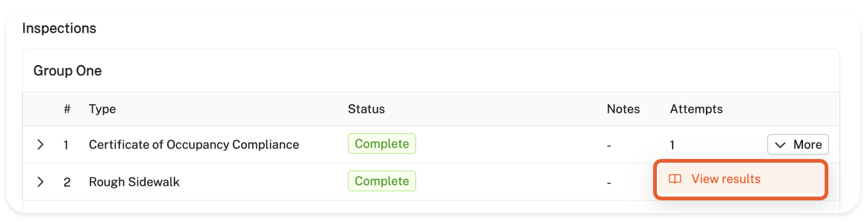Click the book icon beside View results
This screenshot has width=868, height=222.
coord(675,179)
